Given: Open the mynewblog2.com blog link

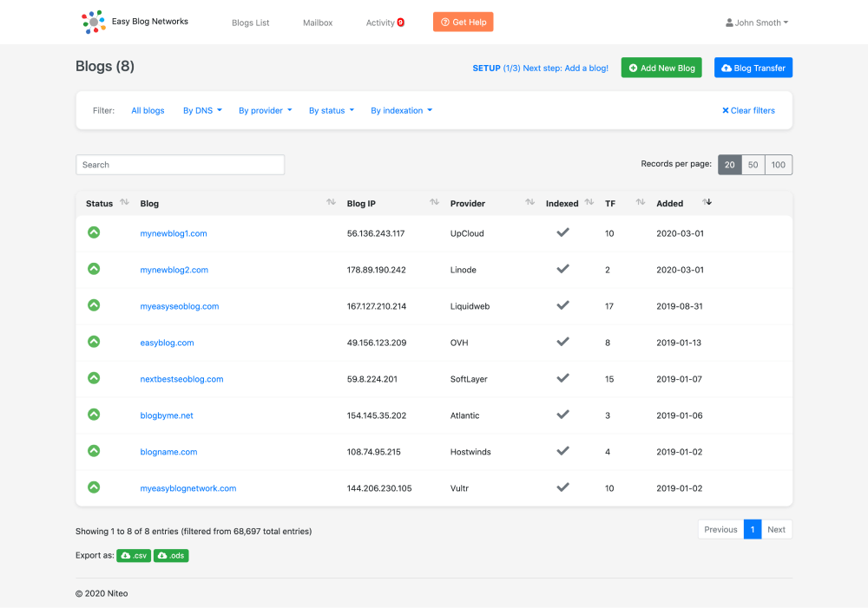Looking at the screenshot, I should 174,270.
